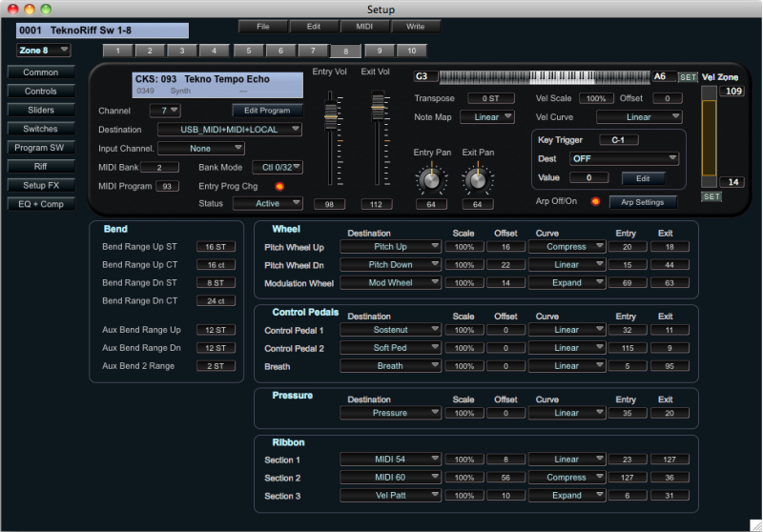763x532 pixels.
Task: Click the Key Trigger Edit button
Action: tap(643, 177)
